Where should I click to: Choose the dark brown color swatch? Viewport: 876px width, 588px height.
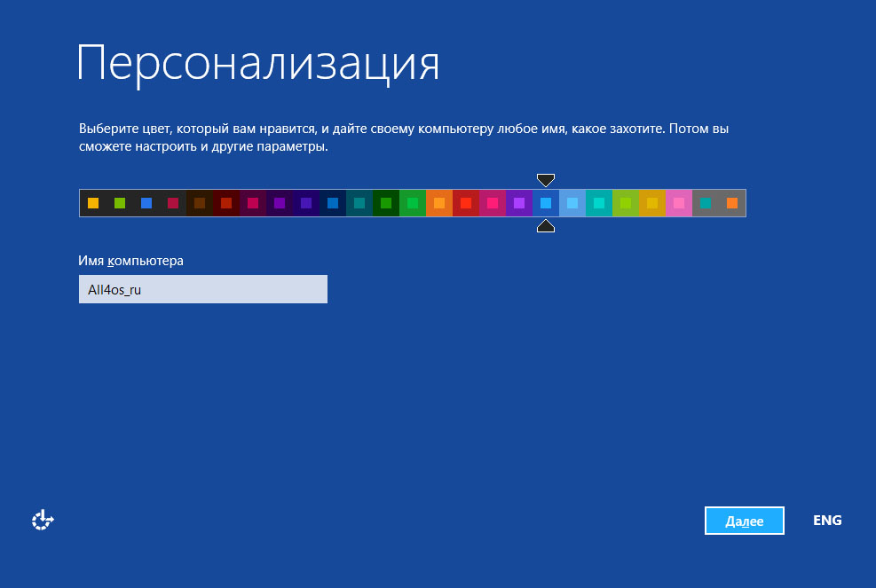pyautogui.click(x=200, y=203)
